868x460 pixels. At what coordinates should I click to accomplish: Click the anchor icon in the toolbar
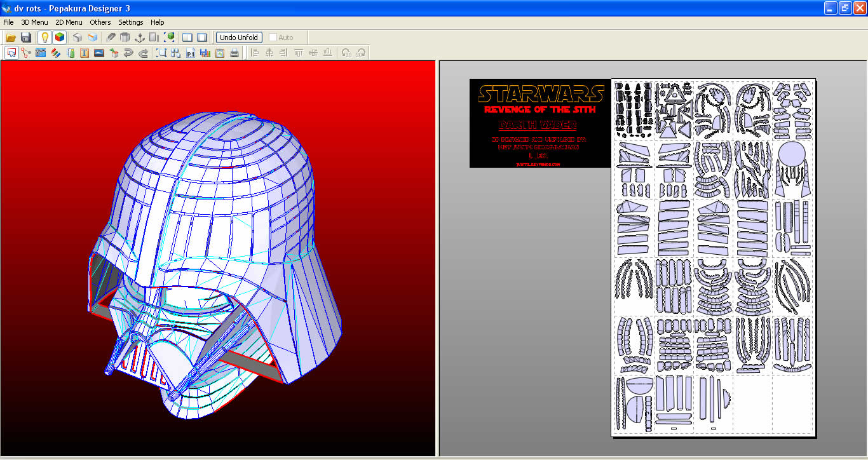point(139,37)
